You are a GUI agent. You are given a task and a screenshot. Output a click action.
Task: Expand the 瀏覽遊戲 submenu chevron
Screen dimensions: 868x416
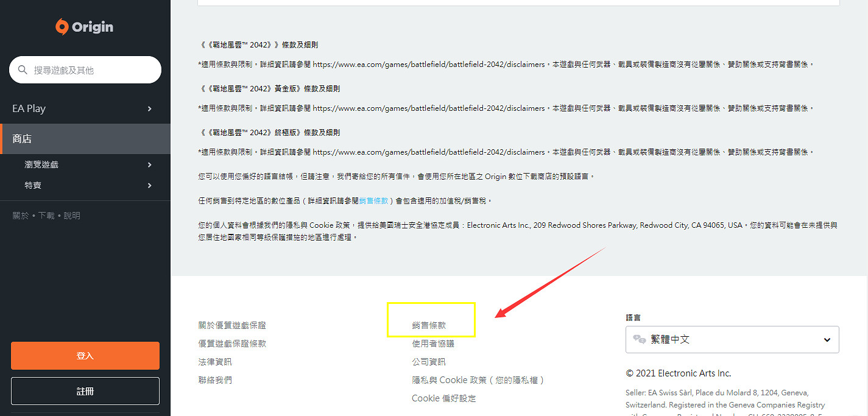pos(149,165)
